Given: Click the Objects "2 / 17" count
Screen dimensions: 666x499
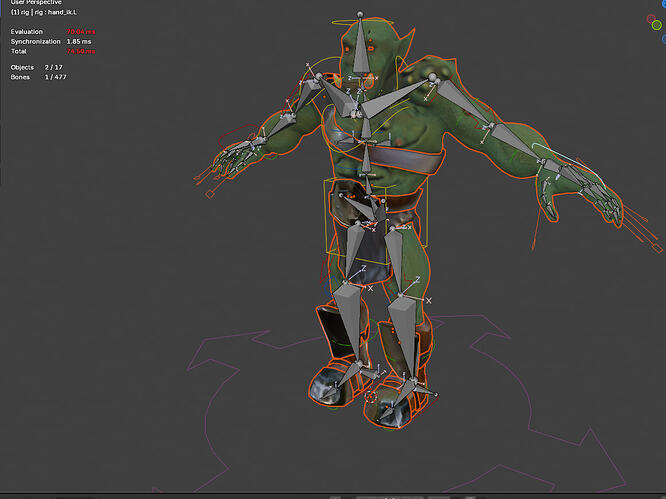Looking at the screenshot, I should pyautogui.click(x=54, y=68).
